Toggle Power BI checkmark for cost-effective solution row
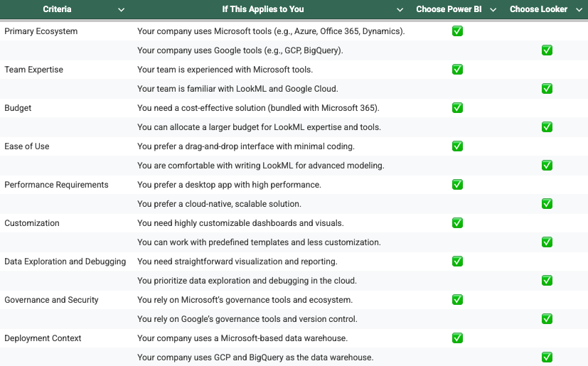Screen dimensions: 588x366 click(x=457, y=108)
